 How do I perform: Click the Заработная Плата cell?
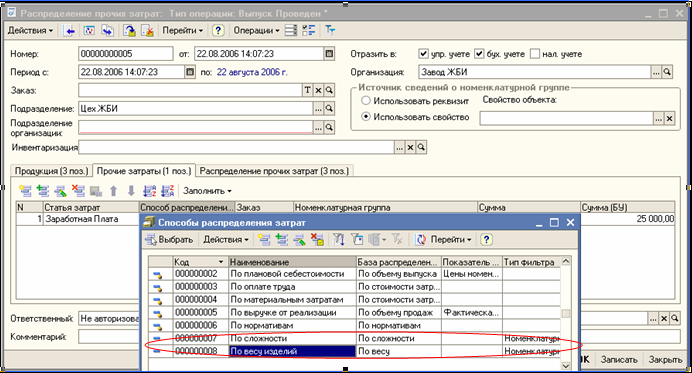[90, 219]
